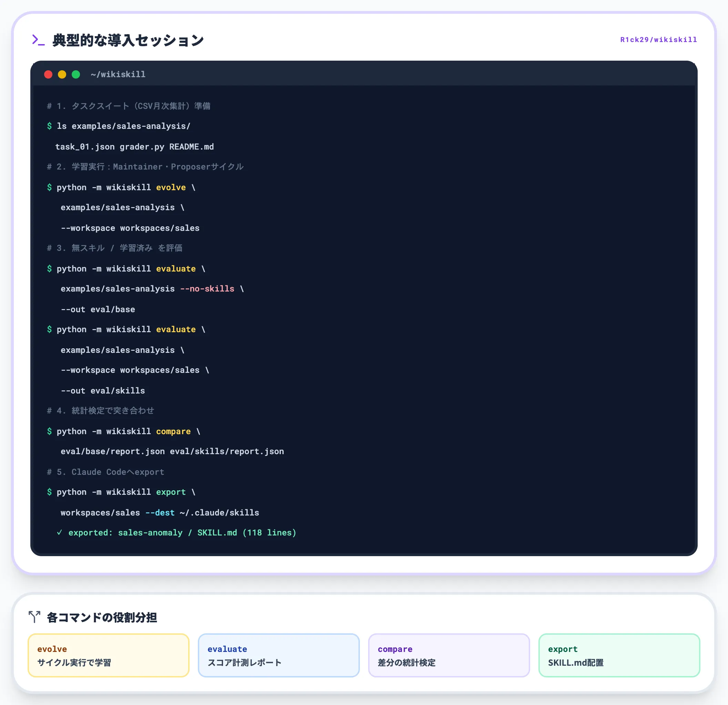Select the export command card
The width and height of the screenshot is (728, 705).
(x=619, y=655)
